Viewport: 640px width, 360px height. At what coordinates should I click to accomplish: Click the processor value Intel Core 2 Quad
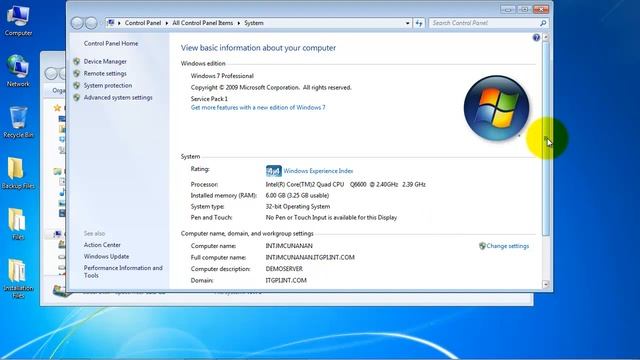click(345, 184)
